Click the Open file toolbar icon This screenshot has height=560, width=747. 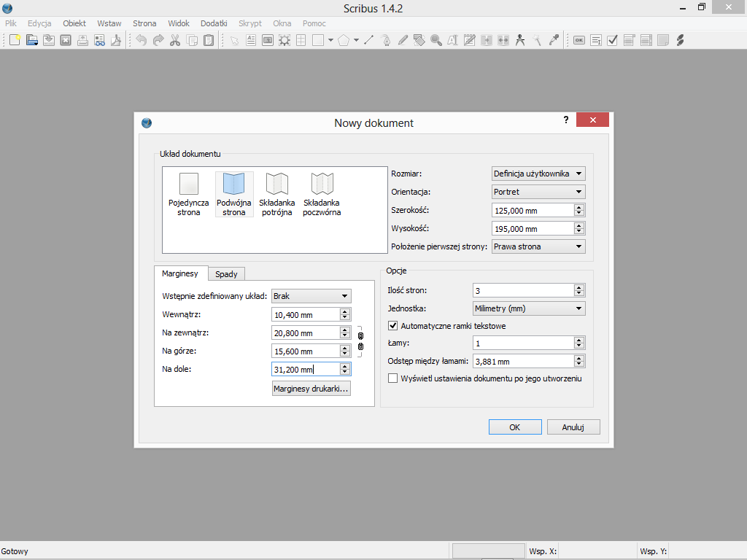coord(32,40)
